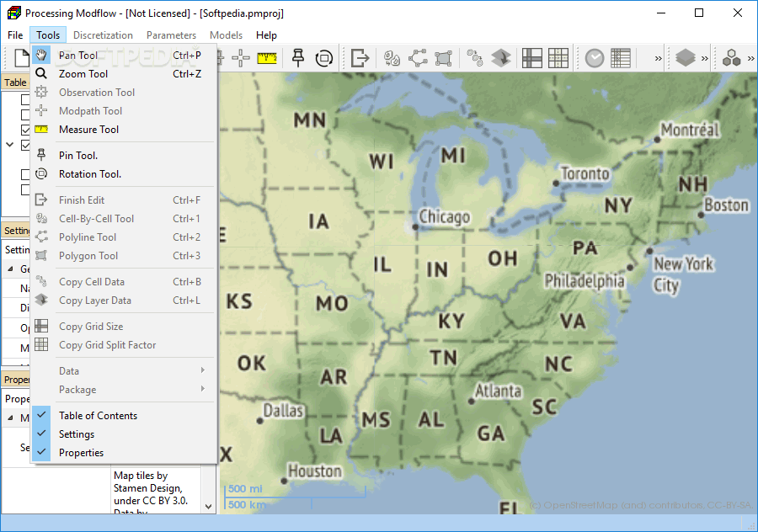Click the Finish Edit arrow icon in the toolbar
This screenshot has height=532, width=758.
pos(360,58)
